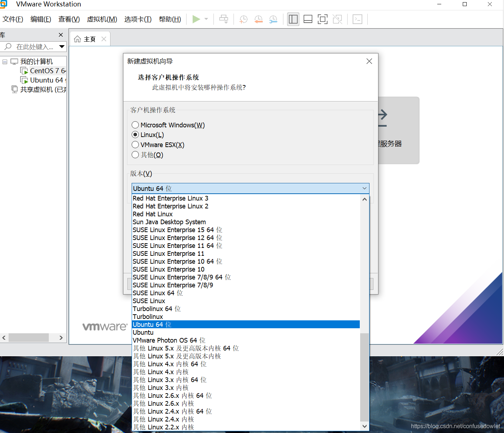Click the dropdown list scroll up arrow
This screenshot has width=504, height=433.
pos(364,199)
